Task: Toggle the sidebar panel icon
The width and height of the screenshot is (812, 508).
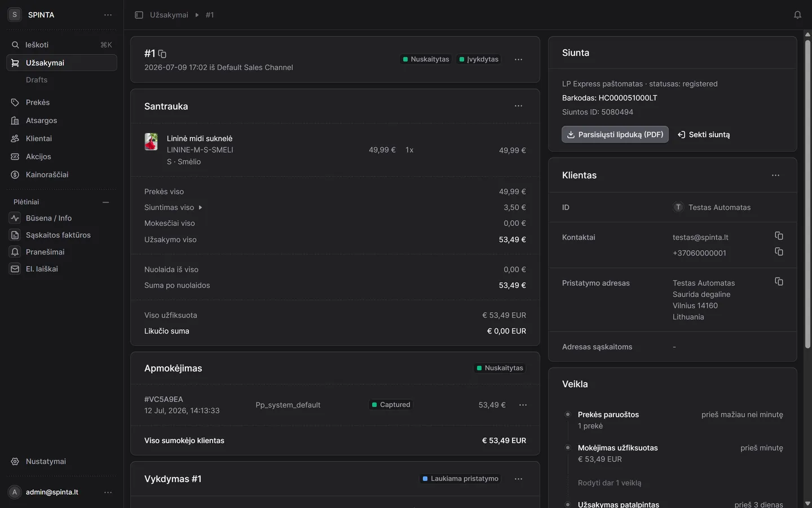Action: (x=139, y=15)
